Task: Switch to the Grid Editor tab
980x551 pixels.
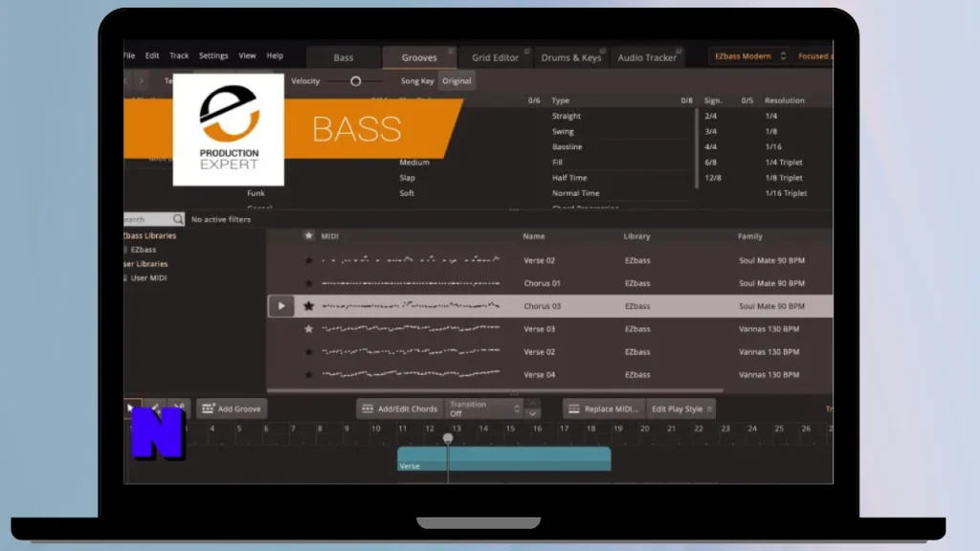Action: 495,57
